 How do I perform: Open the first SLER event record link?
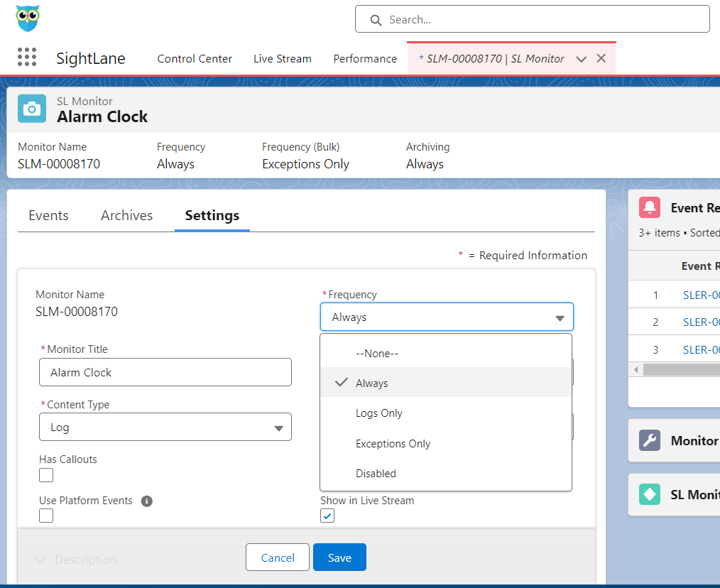tap(701, 295)
